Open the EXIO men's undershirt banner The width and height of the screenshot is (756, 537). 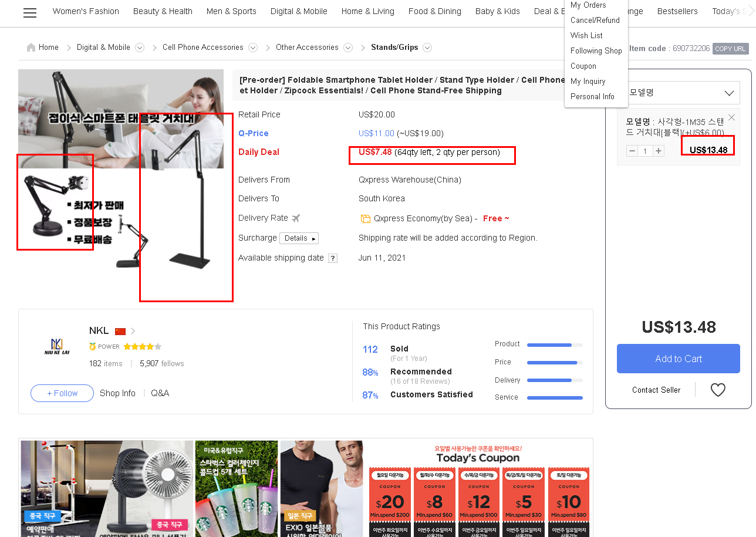pos(322,489)
